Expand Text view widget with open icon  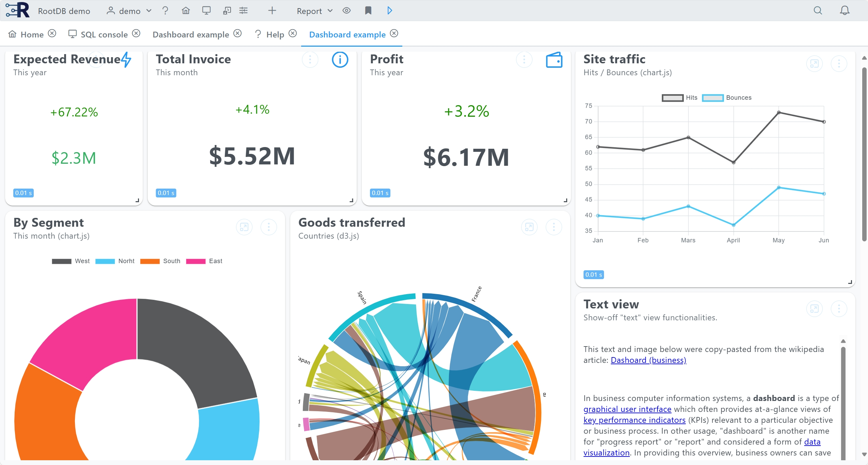(x=815, y=308)
